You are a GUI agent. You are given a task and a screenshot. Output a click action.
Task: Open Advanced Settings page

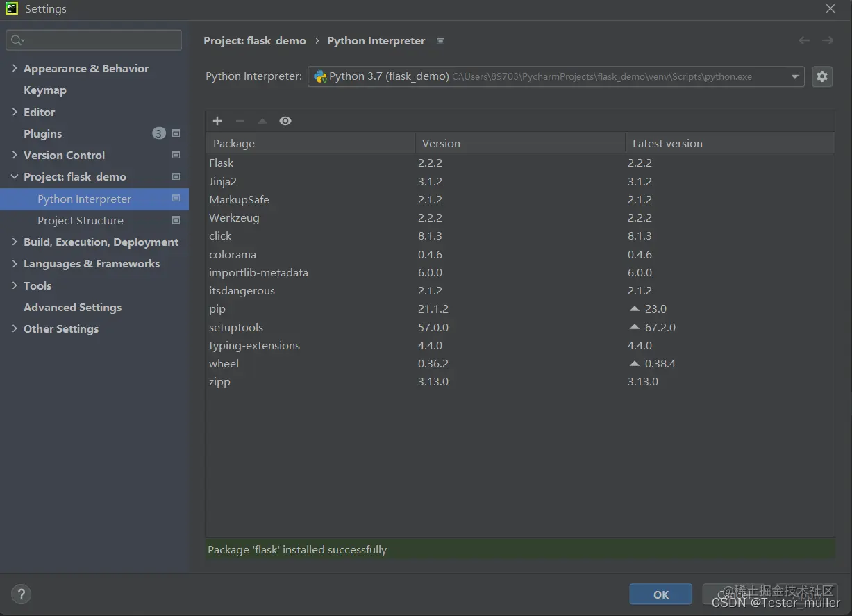tap(72, 307)
